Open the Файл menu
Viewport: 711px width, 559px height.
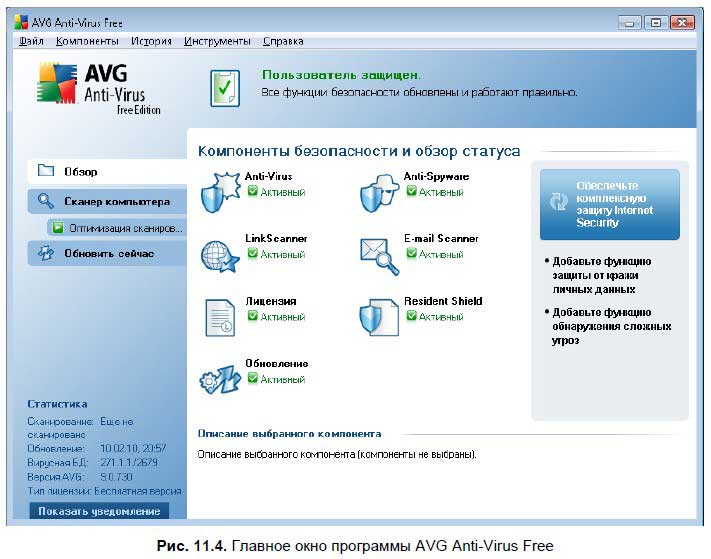pyautogui.click(x=31, y=41)
